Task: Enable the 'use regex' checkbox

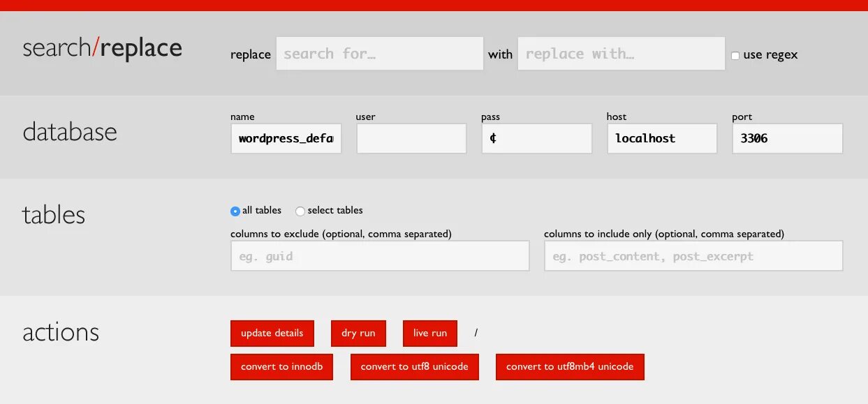Action: tap(735, 55)
